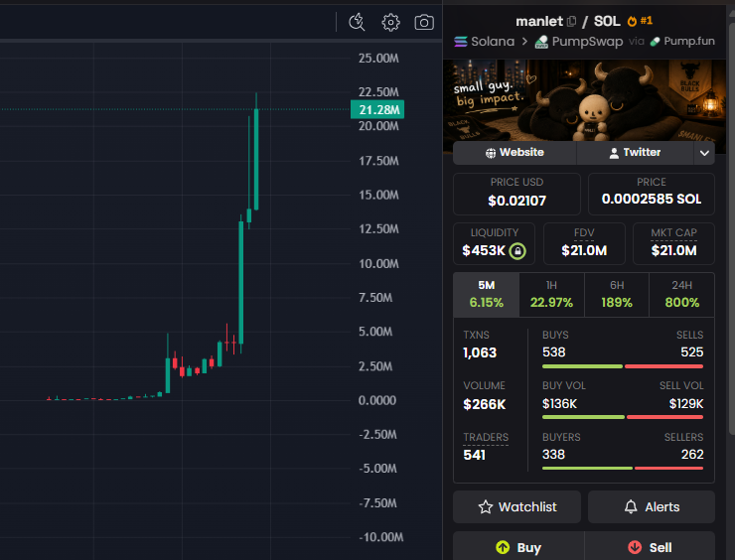Screen dimensions: 735x560
Task: Click the Buy button
Action: tap(518, 546)
